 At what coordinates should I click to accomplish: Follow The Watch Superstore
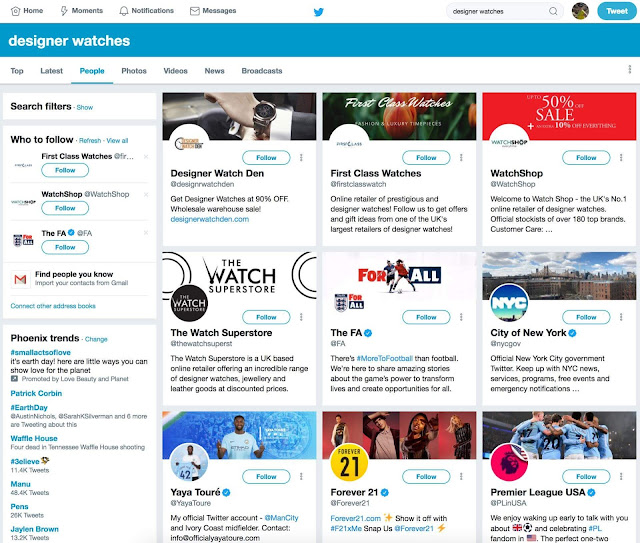point(266,317)
